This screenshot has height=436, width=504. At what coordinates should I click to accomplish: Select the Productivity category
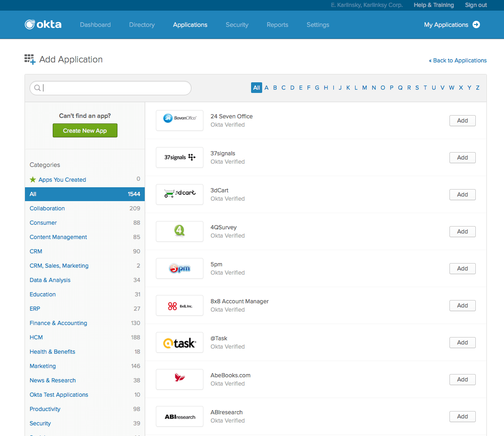pyautogui.click(x=85, y=409)
